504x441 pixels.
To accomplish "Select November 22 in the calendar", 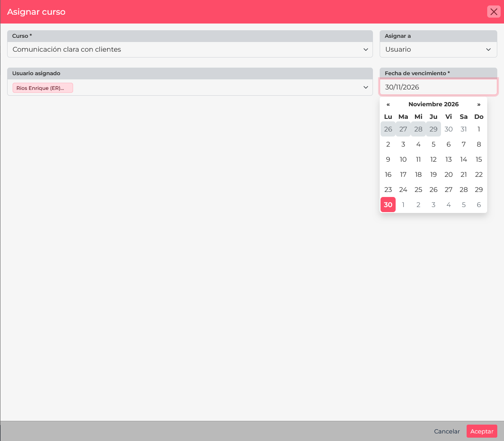I will tap(479, 175).
